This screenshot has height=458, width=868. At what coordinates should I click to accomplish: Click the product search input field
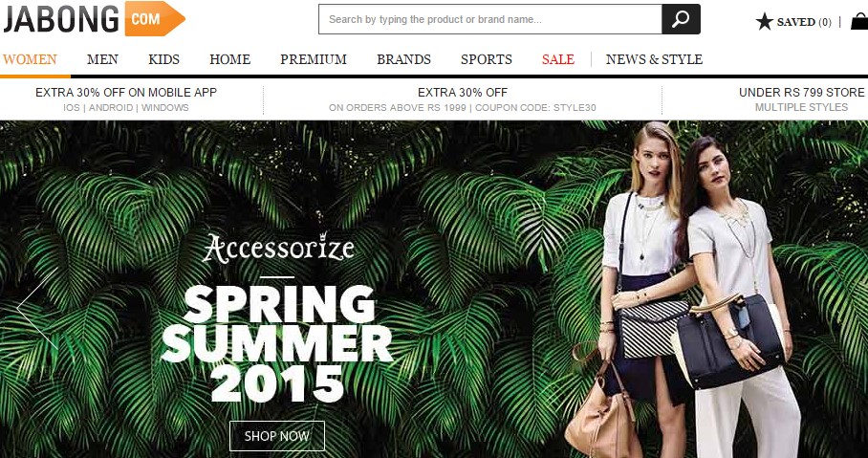coord(489,19)
